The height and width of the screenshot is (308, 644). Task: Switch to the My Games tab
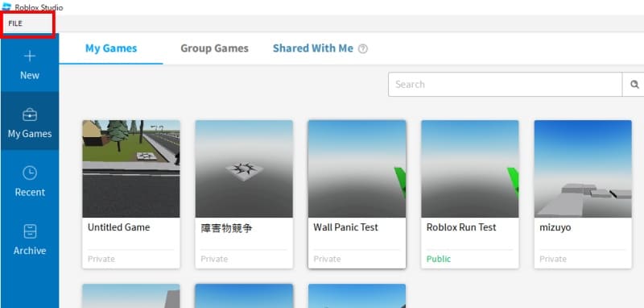click(111, 48)
